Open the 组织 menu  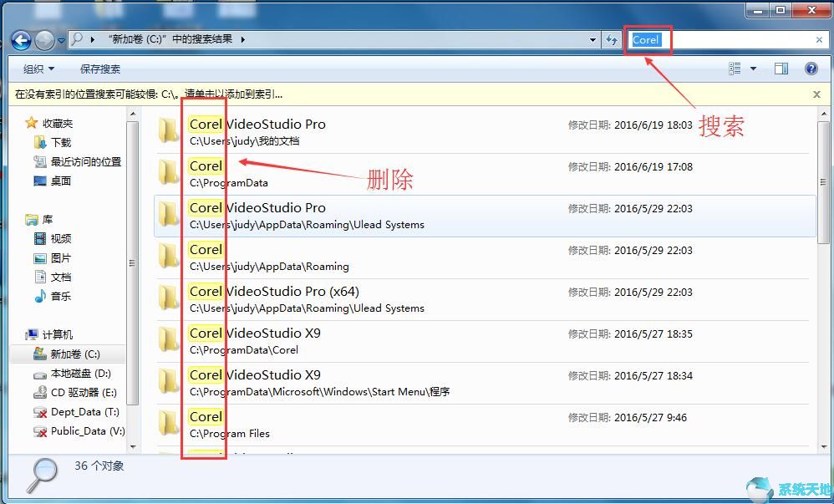point(38,69)
